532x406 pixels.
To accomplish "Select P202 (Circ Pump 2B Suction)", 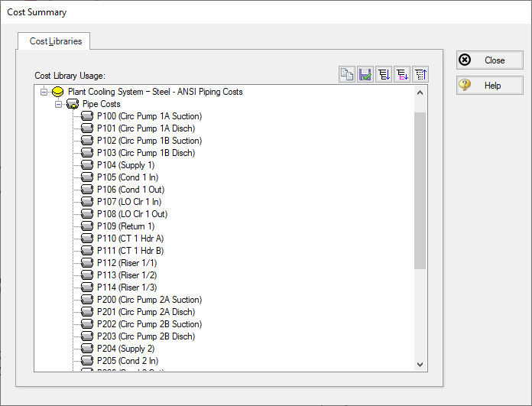I will [149, 324].
